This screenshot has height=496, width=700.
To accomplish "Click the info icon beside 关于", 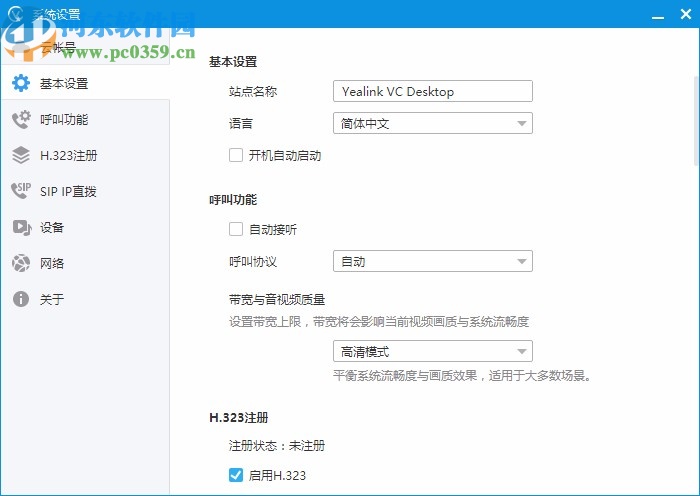I will tap(21, 299).
